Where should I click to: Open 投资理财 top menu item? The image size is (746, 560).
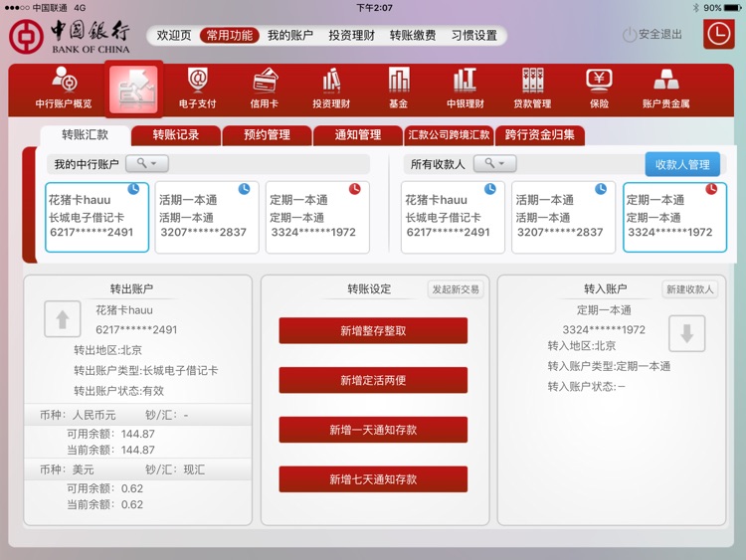point(351,35)
